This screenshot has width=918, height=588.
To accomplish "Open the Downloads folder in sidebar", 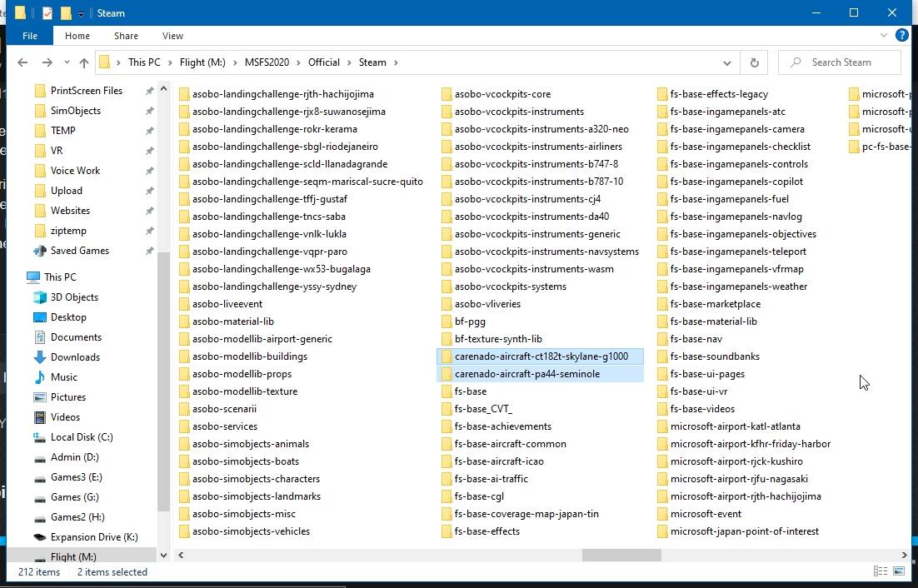I will [75, 357].
